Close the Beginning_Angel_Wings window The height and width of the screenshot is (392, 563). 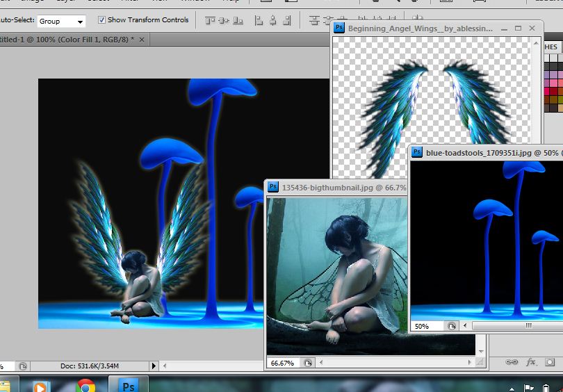tap(532, 28)
